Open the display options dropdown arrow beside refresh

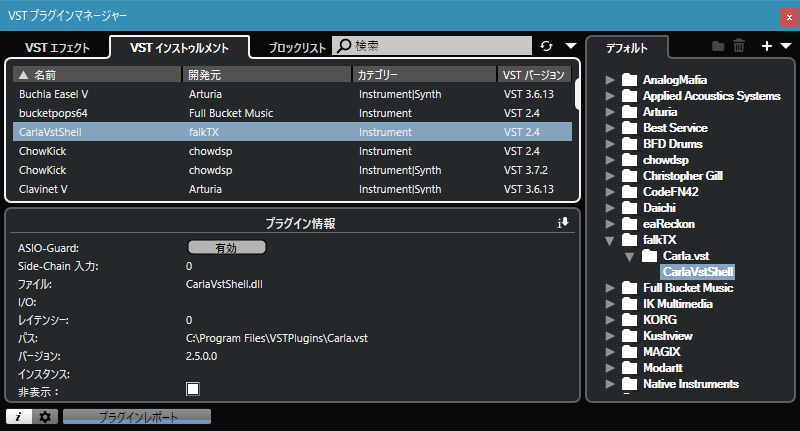pyautogui.click(x=571, y=46)
